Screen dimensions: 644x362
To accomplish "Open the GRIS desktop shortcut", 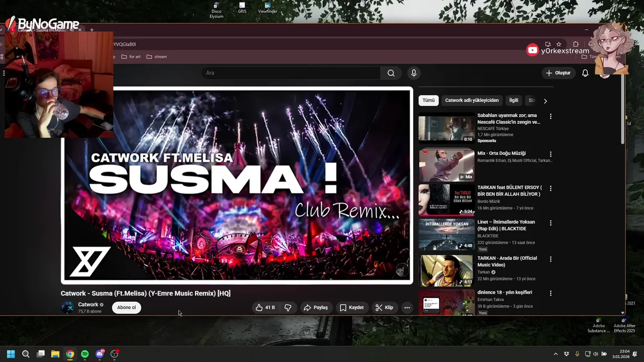I will [242, 8].
